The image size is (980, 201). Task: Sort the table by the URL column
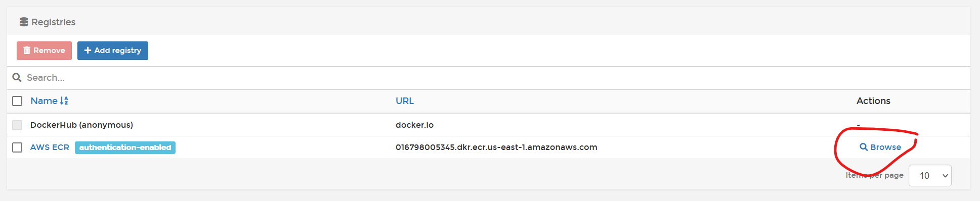click(x=405, y=101)
